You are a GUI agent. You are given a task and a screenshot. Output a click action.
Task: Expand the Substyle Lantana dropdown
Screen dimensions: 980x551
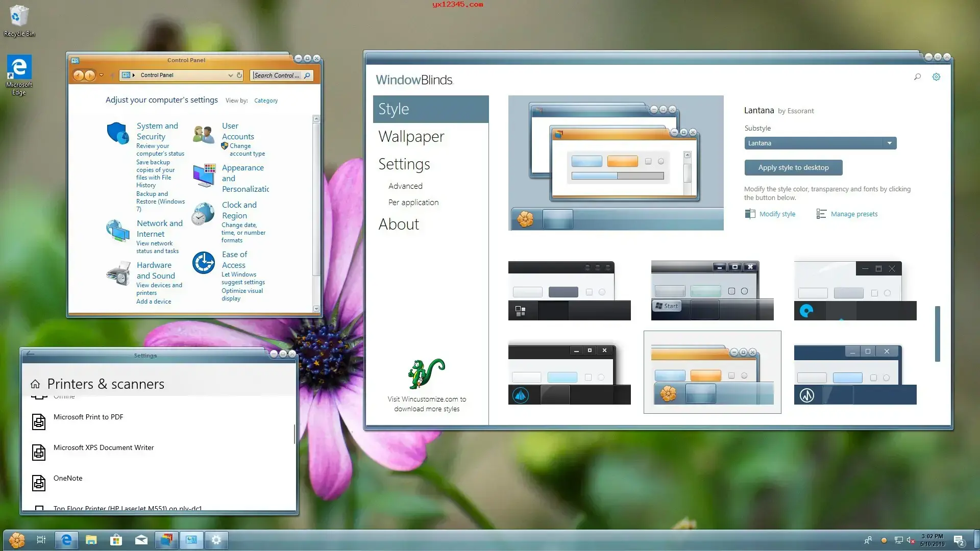(820, 143)
